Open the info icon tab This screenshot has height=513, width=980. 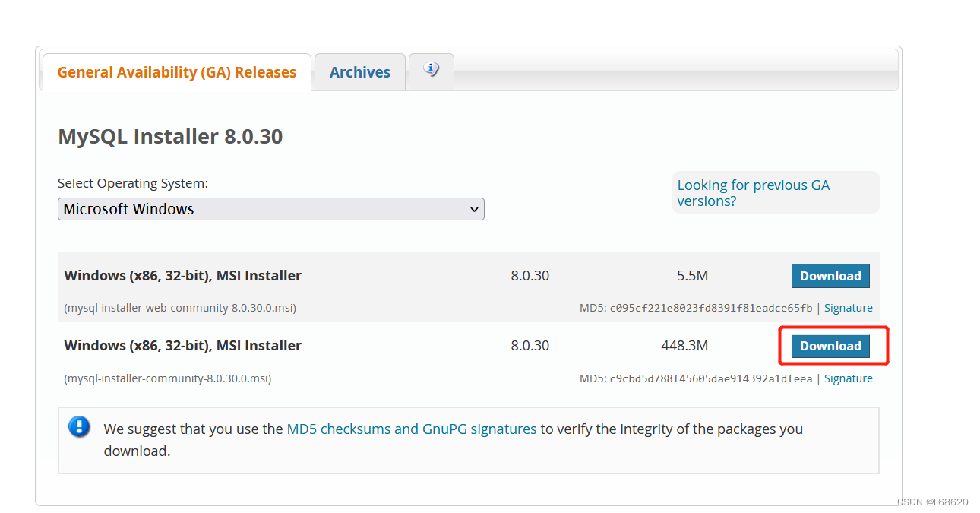coord(432,71)
